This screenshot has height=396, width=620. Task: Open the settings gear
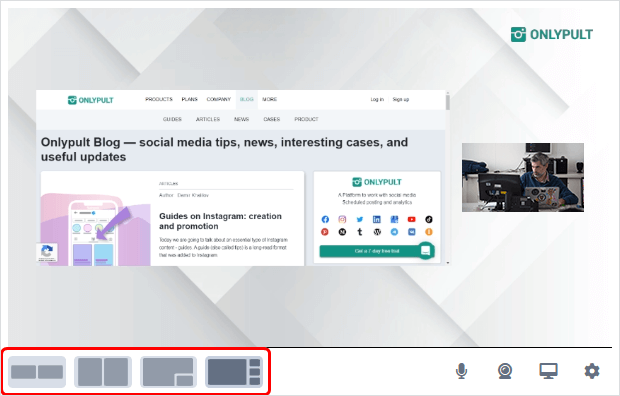pos(592,371)
